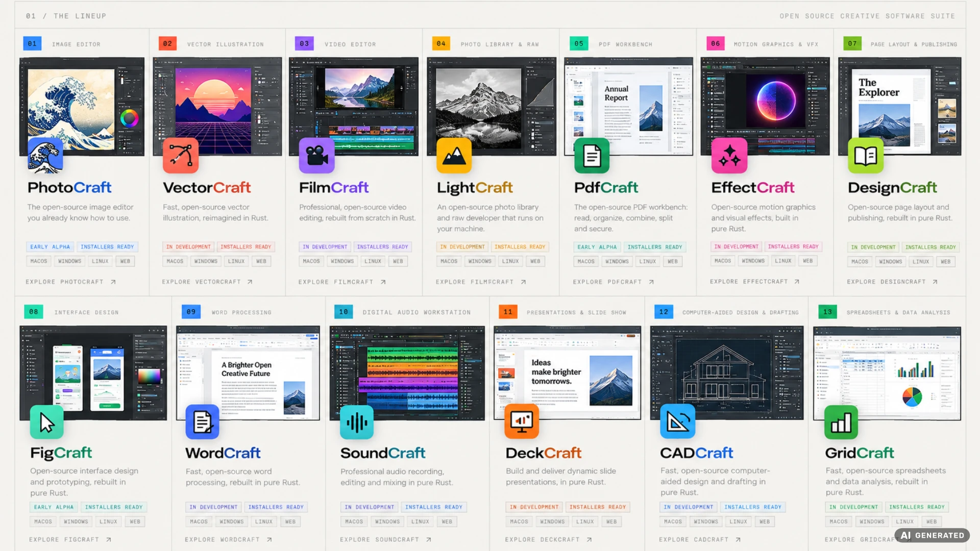Select the Web tag under DeckCraft
Screen dimensions: 980x551
click(x=611, y=521)
